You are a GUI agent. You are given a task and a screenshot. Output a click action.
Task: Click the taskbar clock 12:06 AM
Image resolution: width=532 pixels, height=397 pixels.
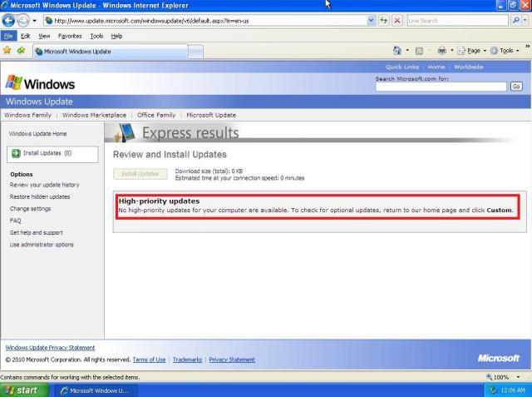click(x=513, y=390)
